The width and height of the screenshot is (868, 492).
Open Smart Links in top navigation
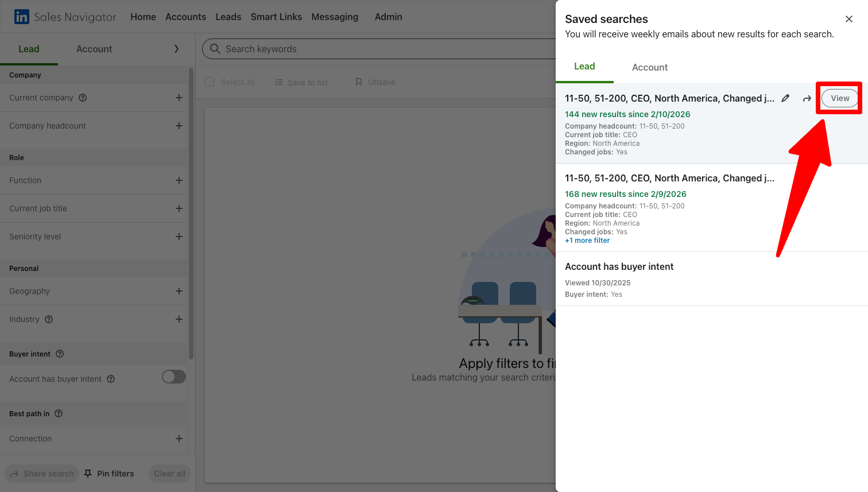(x=276, y=17)
